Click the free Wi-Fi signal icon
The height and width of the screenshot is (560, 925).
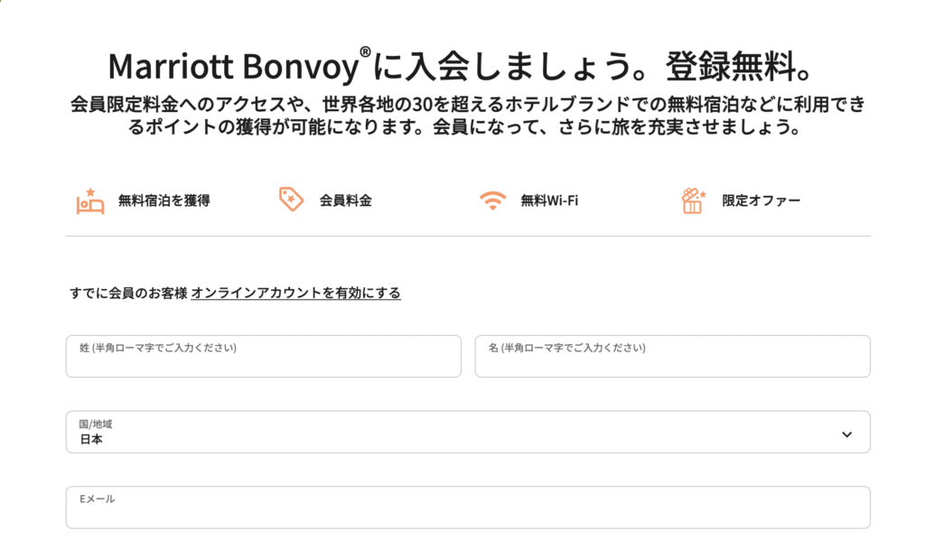(x=492, y=201)
